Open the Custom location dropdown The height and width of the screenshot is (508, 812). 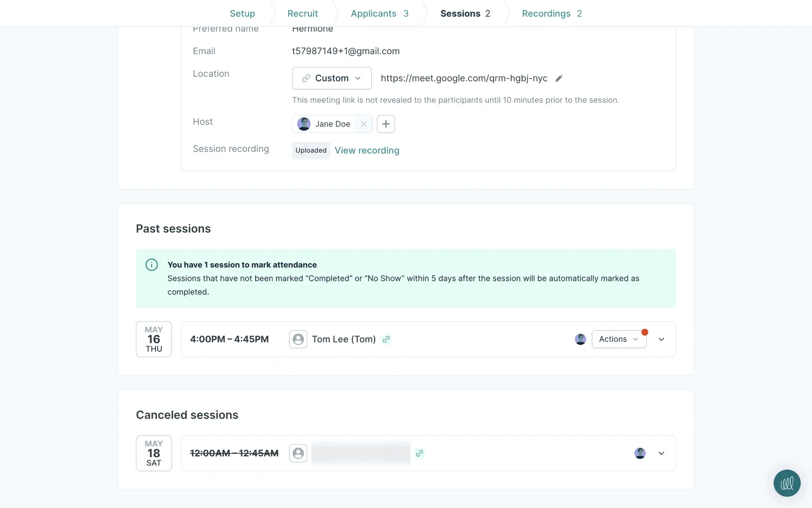tap(332, 78)
